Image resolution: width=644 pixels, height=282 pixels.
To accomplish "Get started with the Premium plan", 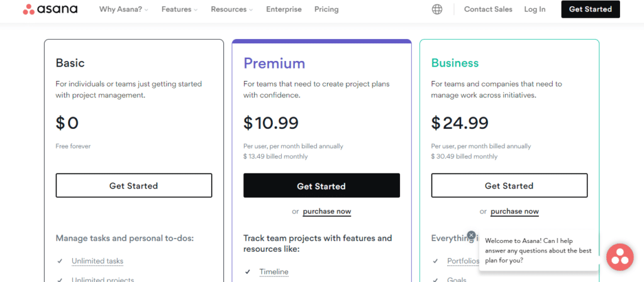I will click(321, 186).
